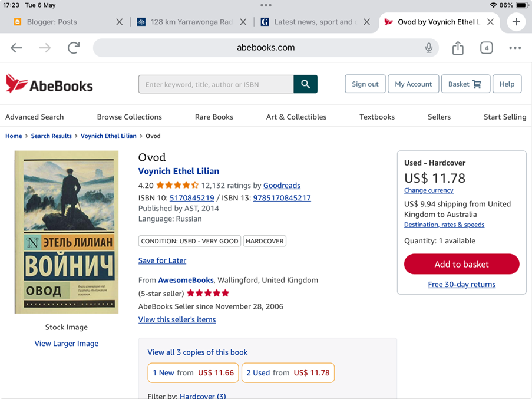Tap the microphone icon in address bar
This screenshot has width=532, height=399.
pos(429,48)
